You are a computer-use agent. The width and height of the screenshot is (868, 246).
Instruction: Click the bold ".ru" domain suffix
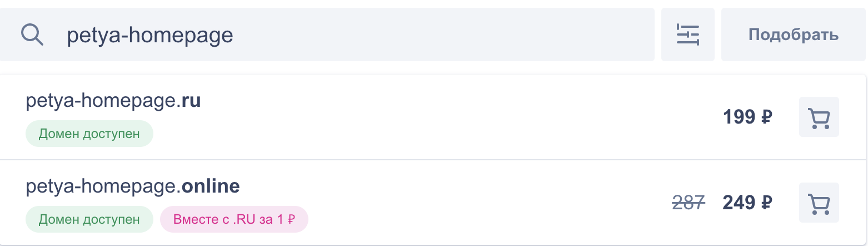click(x=191, y=101)
